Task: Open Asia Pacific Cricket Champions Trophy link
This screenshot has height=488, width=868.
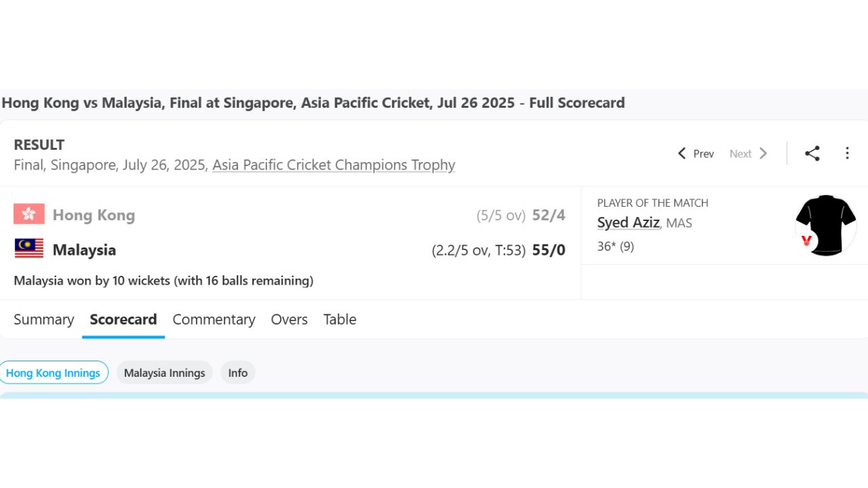Action: tap(334, 165)
